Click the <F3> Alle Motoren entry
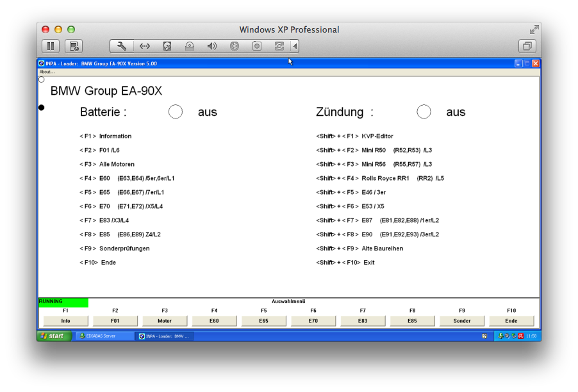This screenshot has height=392, width=578. (x=107, y=165)
